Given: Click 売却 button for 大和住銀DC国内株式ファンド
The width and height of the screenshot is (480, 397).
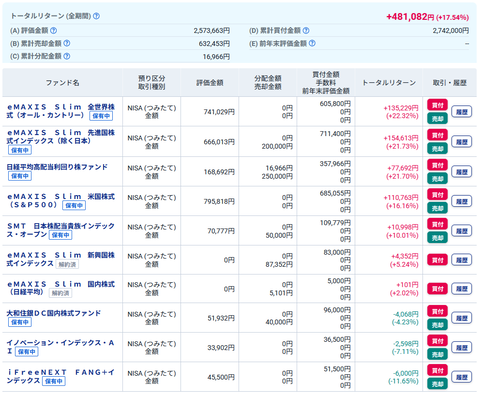Looking at the screenshot, I should [x=437, y=325].
